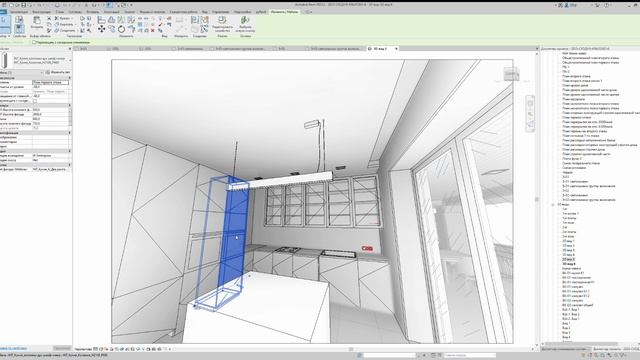
Task: Open the Insert ribbon tab
Action: (x=93, y=12)
